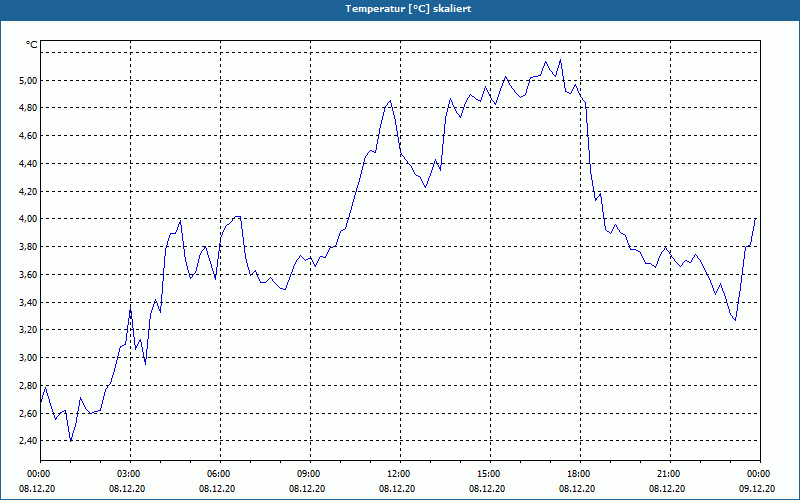This screenshot has height=500, width=800.
Task: Click the 4,60 y-axis value
Action: coord(29,136)
